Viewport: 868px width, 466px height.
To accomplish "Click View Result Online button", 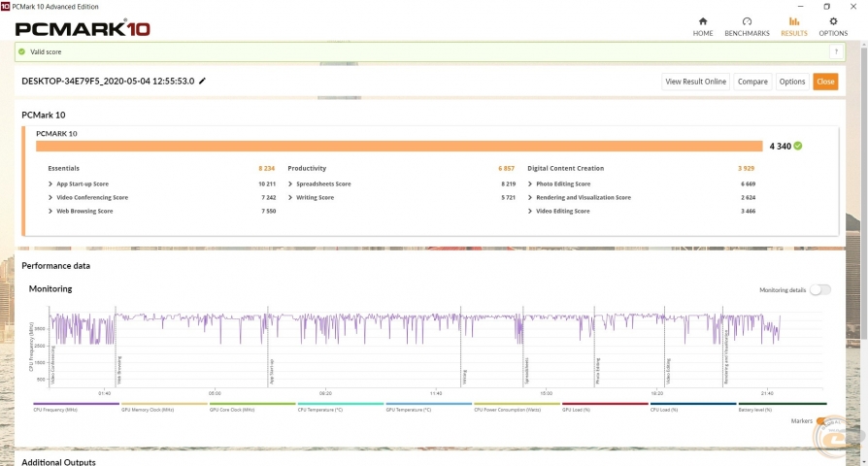I will click(695, 82).
